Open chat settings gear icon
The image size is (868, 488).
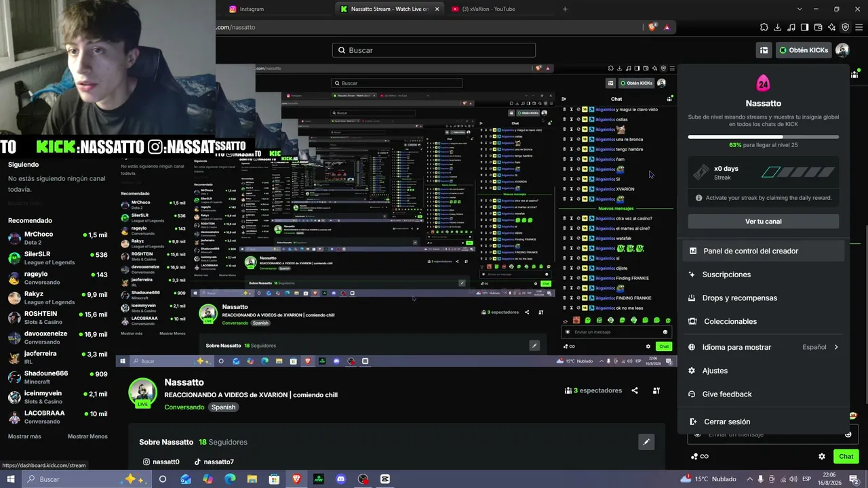(x=822, y=457)
